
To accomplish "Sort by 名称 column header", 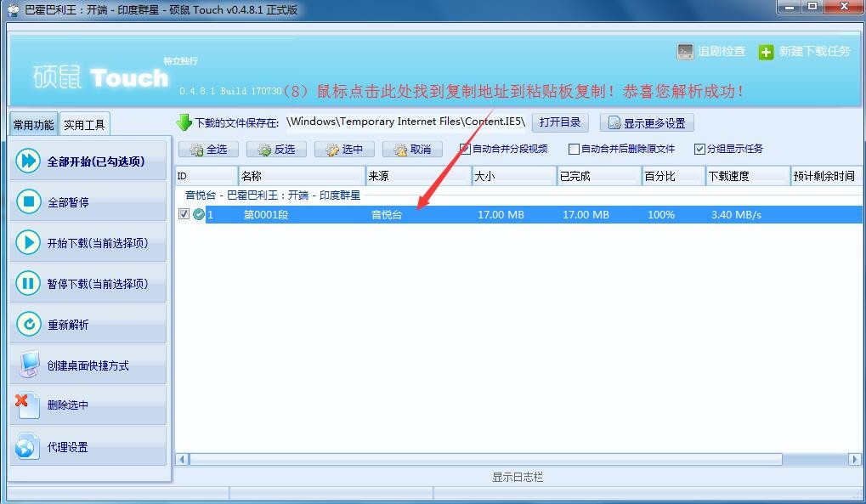I will 302,176.
